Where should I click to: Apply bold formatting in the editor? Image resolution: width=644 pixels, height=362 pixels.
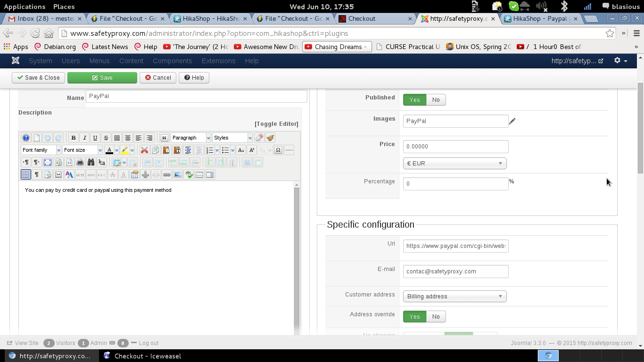(x=73, y=138)
